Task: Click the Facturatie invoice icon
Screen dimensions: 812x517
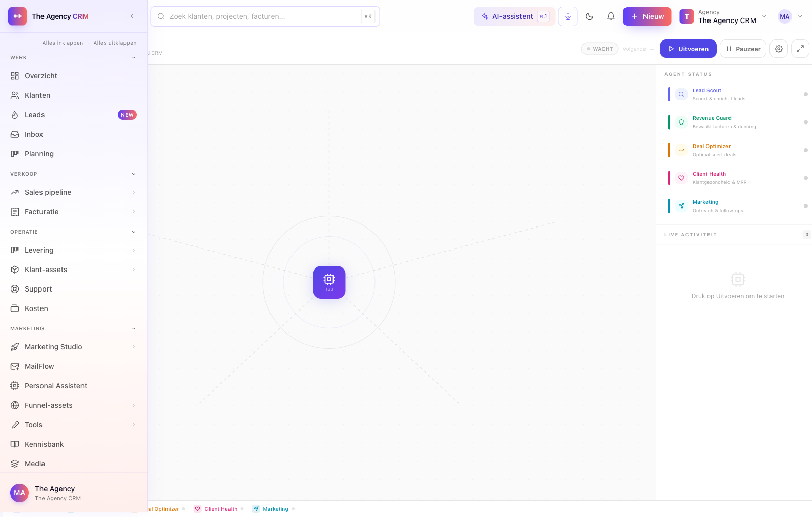Action: point(15,212)
